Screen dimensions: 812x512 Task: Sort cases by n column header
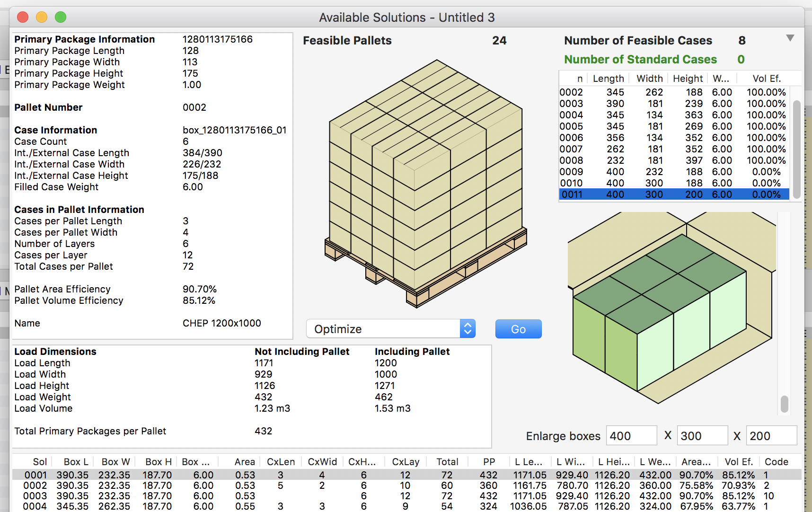pyautogui.click(x=579, y=79)
